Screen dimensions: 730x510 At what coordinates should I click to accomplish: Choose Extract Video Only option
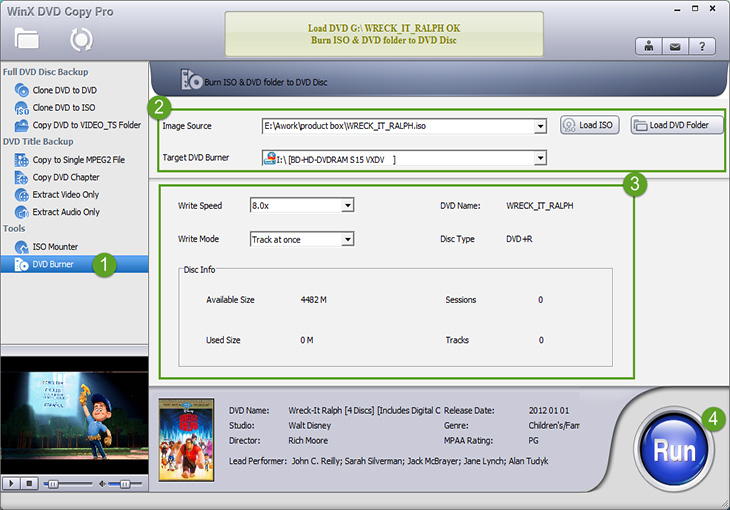(x=66, y=195)
